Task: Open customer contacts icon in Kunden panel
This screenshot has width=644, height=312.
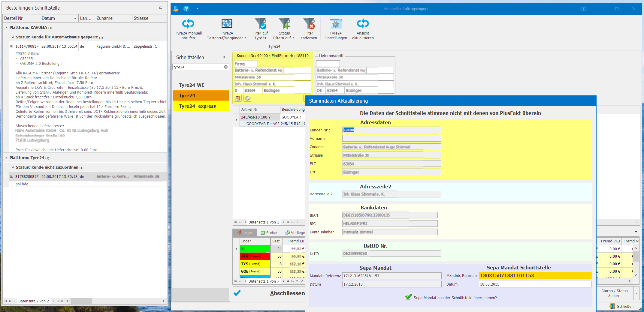Action: [x=238, y=98]
